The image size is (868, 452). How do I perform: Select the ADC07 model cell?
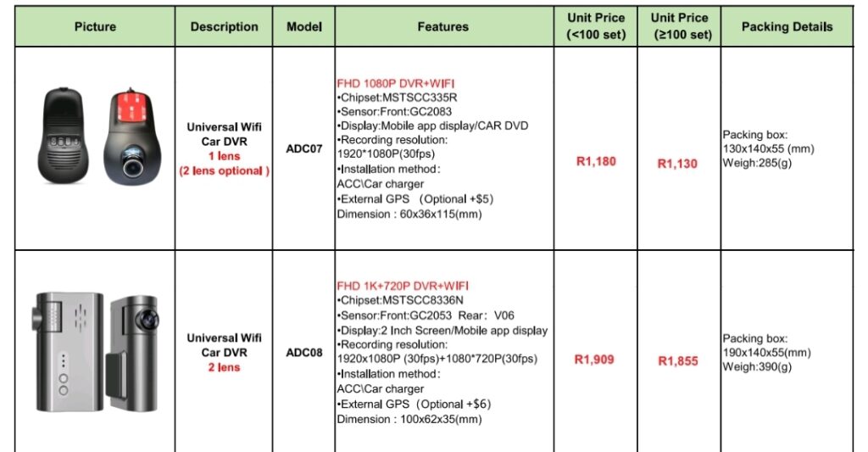[304, 148]
